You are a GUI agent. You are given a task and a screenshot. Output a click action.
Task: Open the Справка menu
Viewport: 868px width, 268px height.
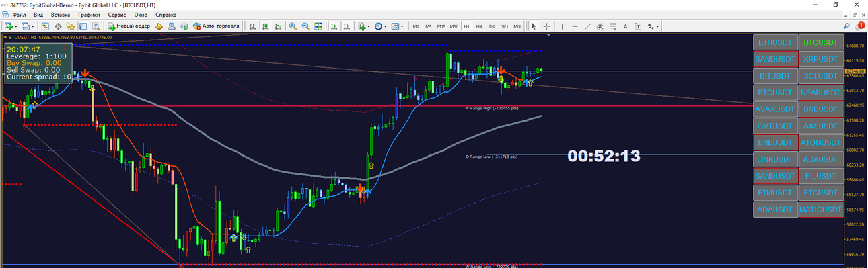click(166, 14)
